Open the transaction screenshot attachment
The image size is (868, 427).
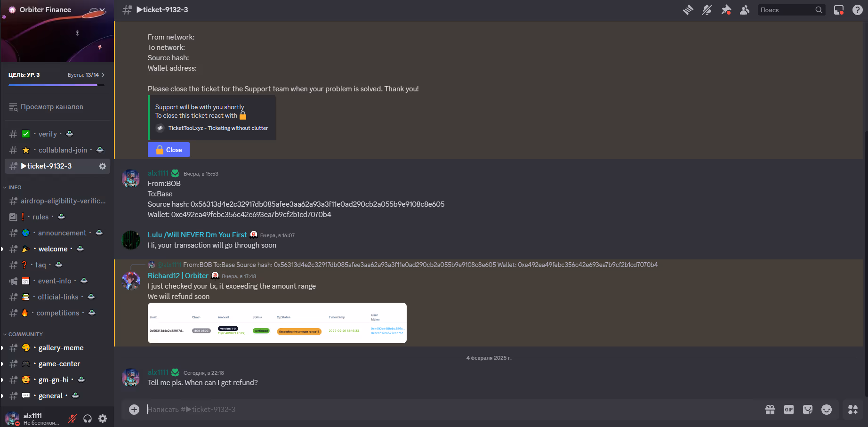(277, 323)
